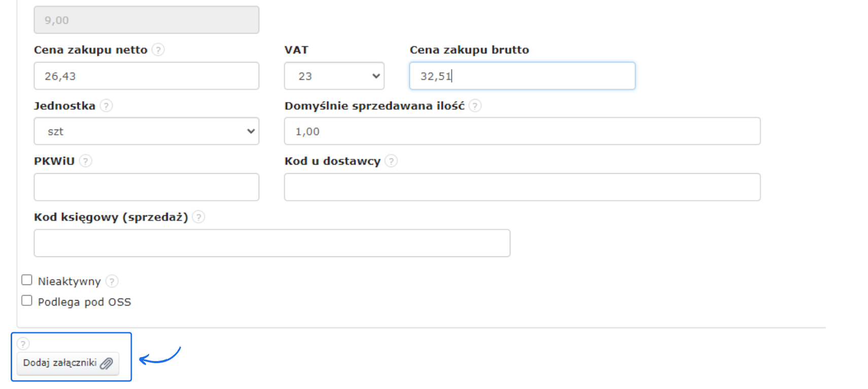Enable the Nieaktywny checkbox

click(27, 280)
